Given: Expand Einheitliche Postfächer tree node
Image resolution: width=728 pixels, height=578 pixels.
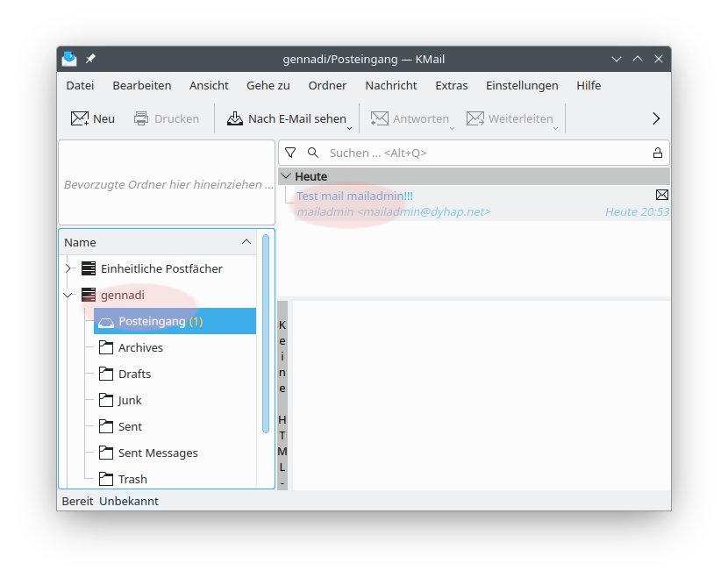Looking at the screenshot, I should point(68,268).
